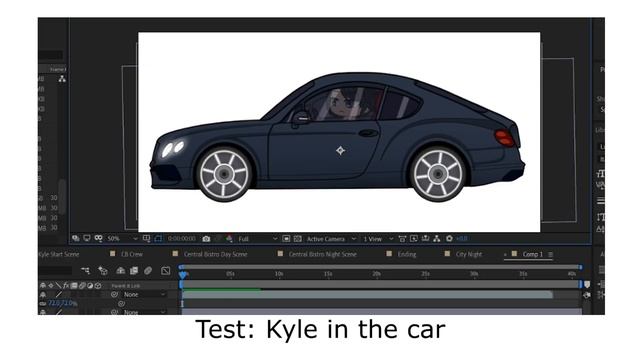Toggle transparency grid icon
Image resolution: width=640 pixels, height=360 pixels.
coord(298,239)
